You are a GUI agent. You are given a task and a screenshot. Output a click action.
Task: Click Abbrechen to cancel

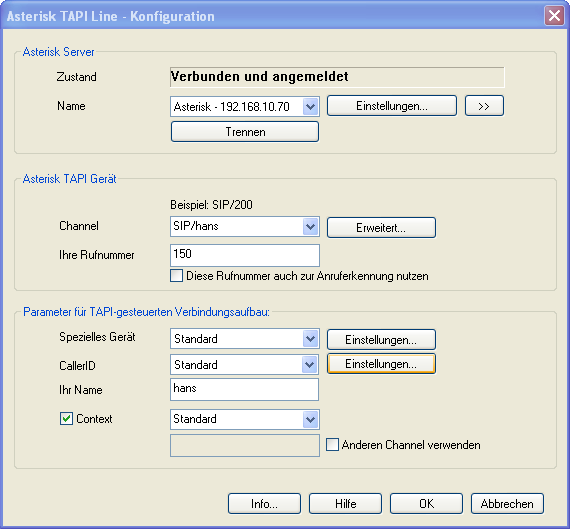(507, 504)
